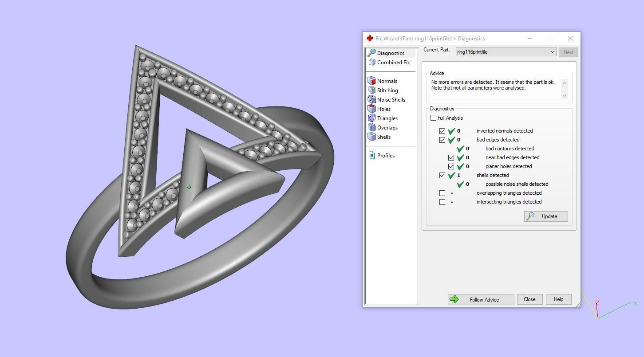Click the green point on the ring model
This screenshot has height=357, width=644.
pos(189,187)
